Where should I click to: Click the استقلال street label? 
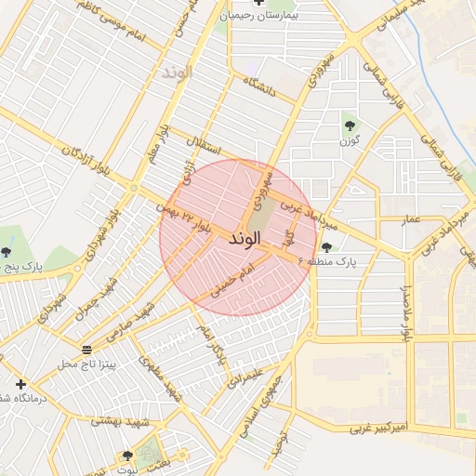[204, 146]
